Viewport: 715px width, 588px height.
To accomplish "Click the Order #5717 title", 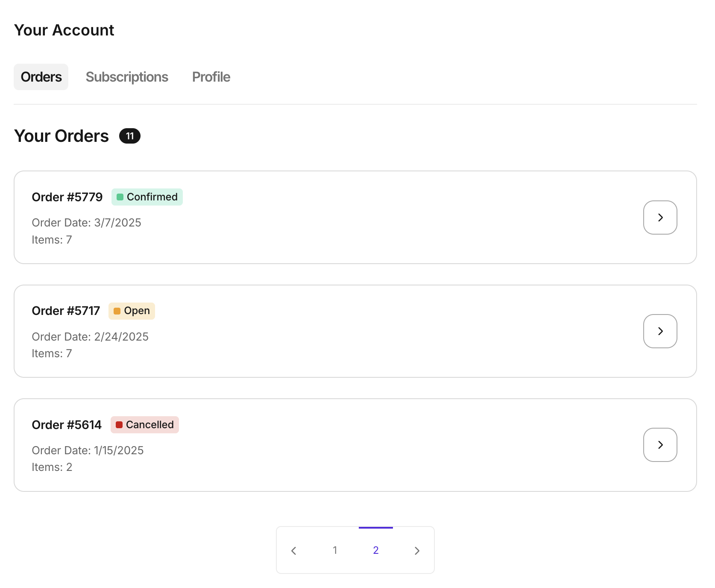I will click(66, 311).
